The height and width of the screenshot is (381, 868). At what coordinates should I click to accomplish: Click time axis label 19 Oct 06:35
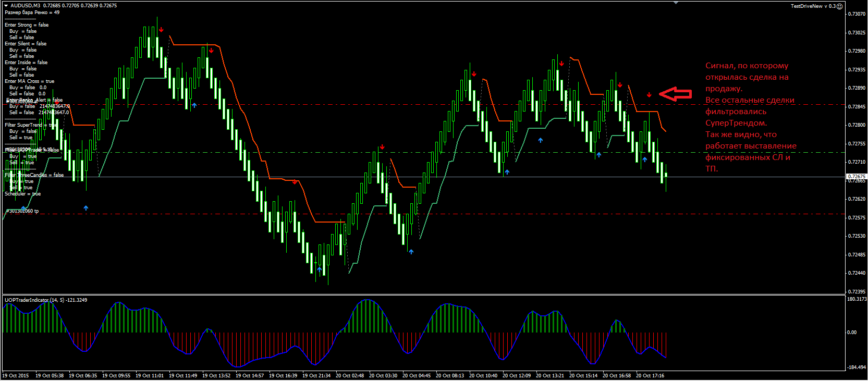(x=83, y=376)
